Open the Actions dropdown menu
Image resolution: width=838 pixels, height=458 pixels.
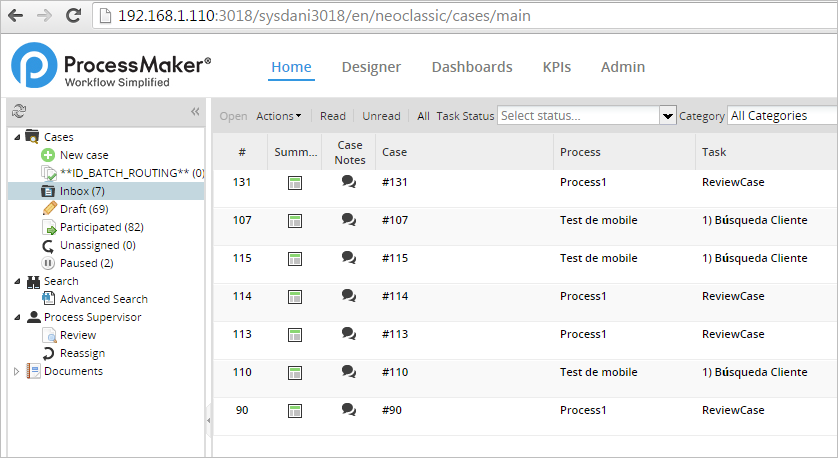pos(278,116)
